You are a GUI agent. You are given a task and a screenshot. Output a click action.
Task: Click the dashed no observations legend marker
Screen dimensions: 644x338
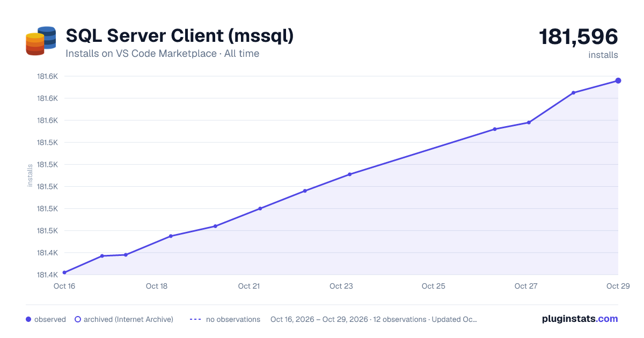coord(195,319)
